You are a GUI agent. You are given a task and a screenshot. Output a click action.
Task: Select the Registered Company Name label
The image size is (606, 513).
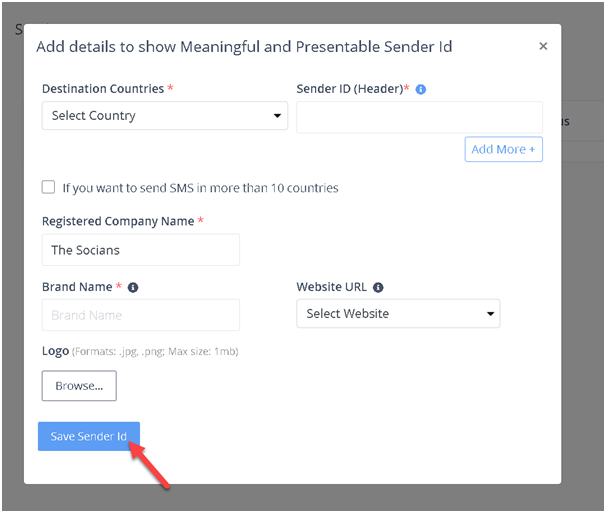point(118,221)
